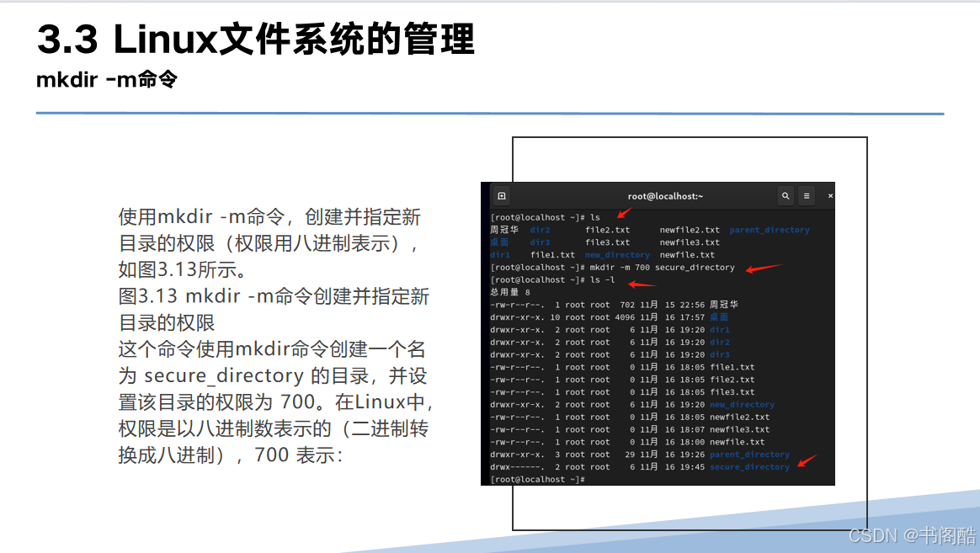Select dir1 name in the ls -l listing
The height and width of the screenshot is (553, 980).
[x=719, y=330]
